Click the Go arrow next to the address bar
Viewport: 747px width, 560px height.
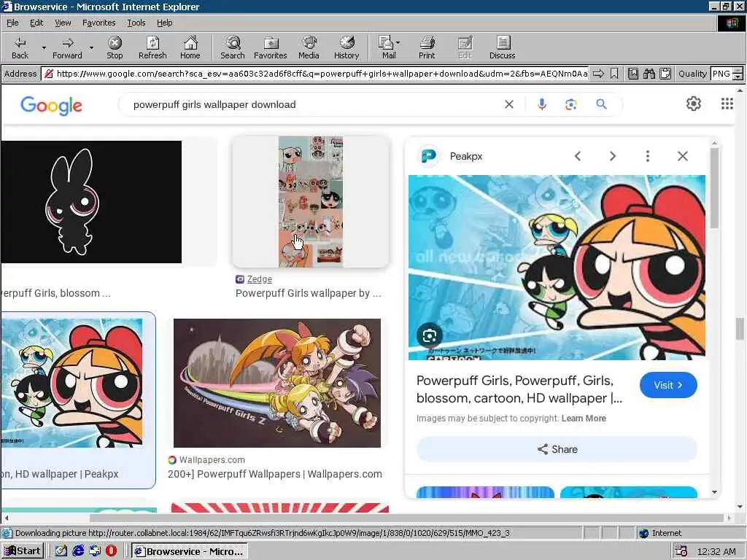(x=598, y=74)
